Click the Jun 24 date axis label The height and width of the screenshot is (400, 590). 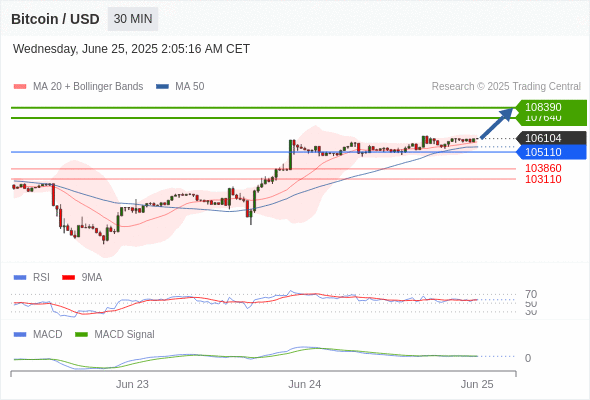coord(304,384)
